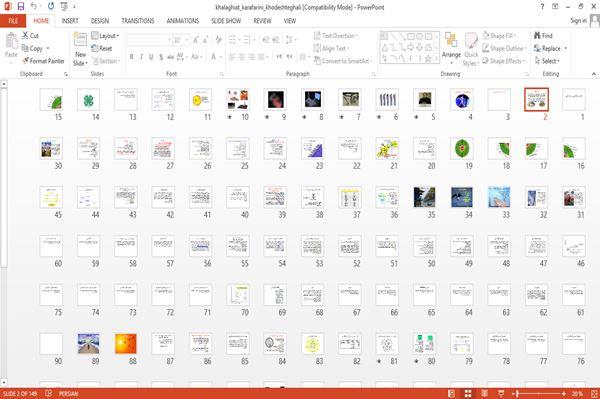Click zoom in plus button
The image size is (600, 399).
564,394
